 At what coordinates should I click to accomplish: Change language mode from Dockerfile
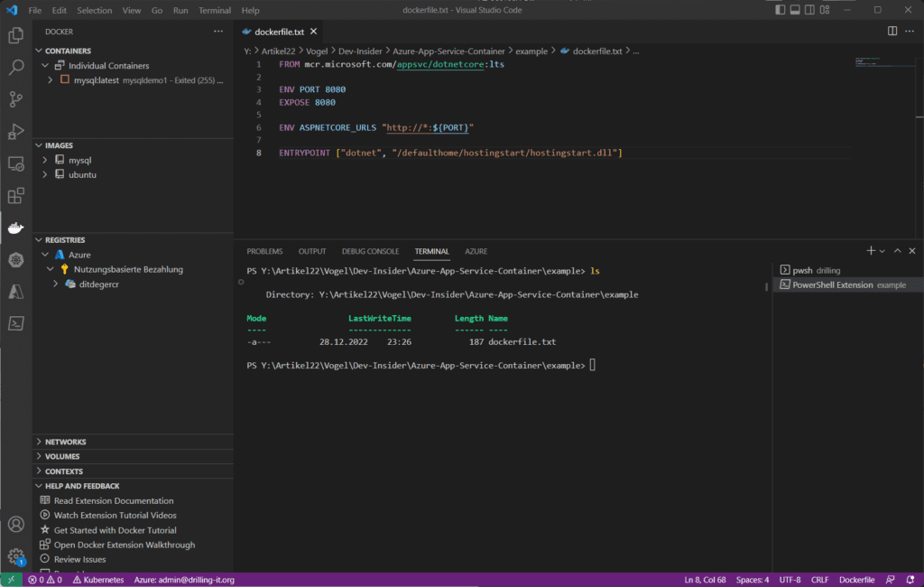[x=856, y=580]
